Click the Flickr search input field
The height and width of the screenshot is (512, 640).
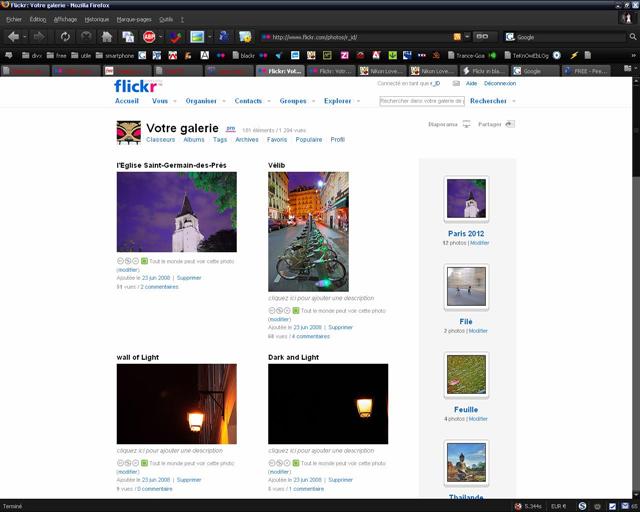[421, 101]
